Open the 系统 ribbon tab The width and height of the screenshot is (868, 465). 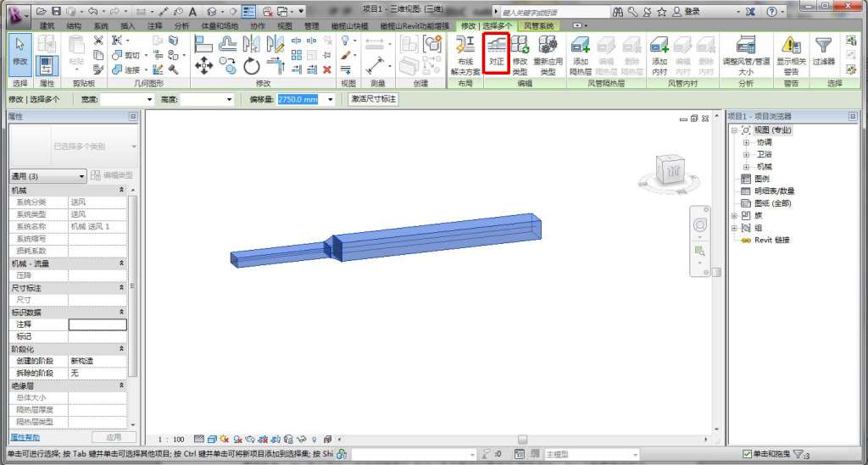pyautogui.click(x=101, y=26)
